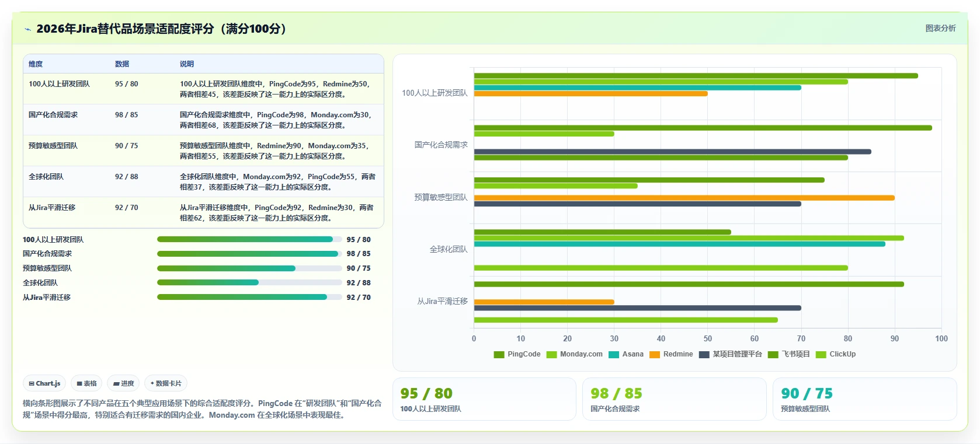Click orange Redmine bar in 100人以上研发团队 group
This screenshot has width=980, height=444.
click(590, 94)
